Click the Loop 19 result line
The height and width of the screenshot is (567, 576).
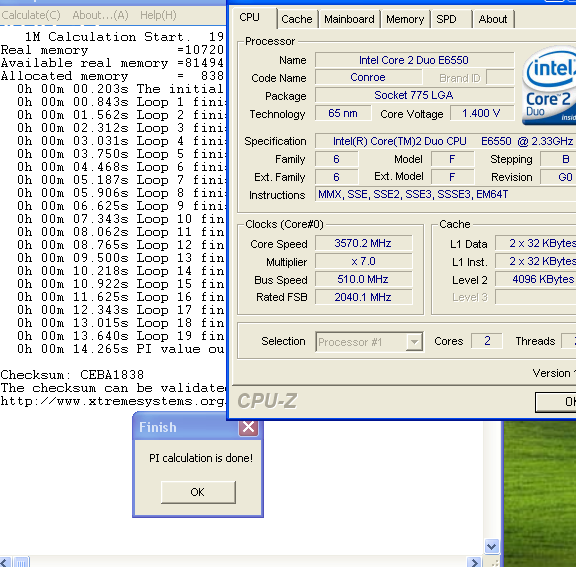coord(121,336)
